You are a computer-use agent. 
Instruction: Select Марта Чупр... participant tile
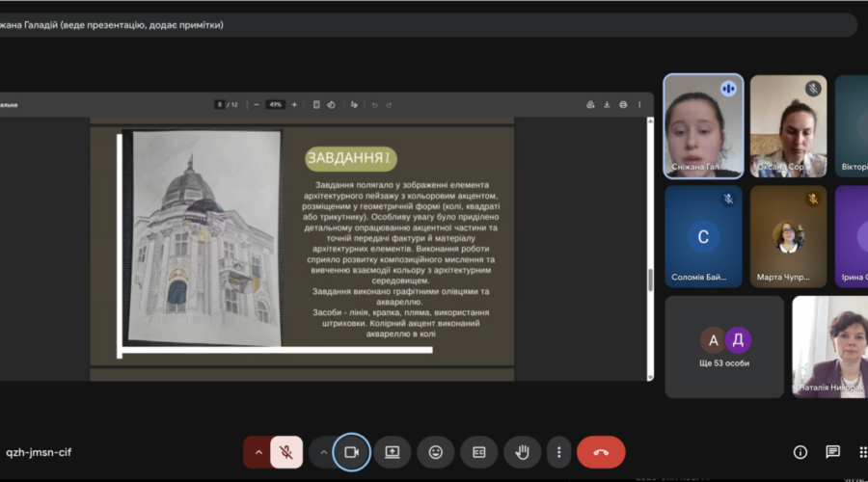788,236
